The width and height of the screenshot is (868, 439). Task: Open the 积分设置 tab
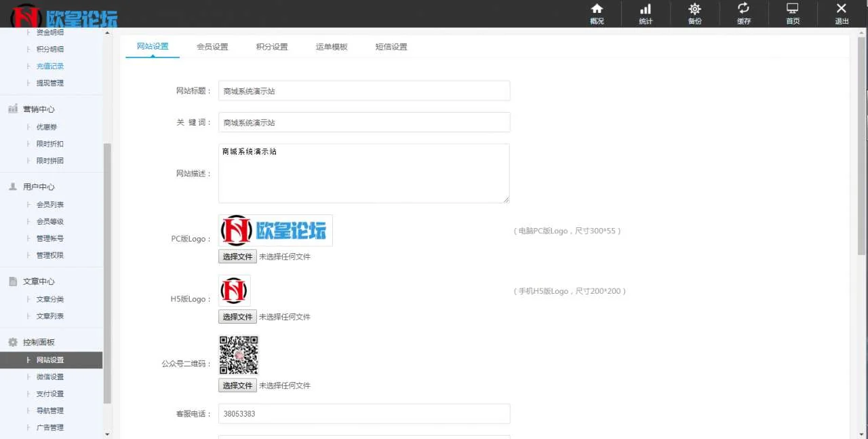click(x=272, y=47)
